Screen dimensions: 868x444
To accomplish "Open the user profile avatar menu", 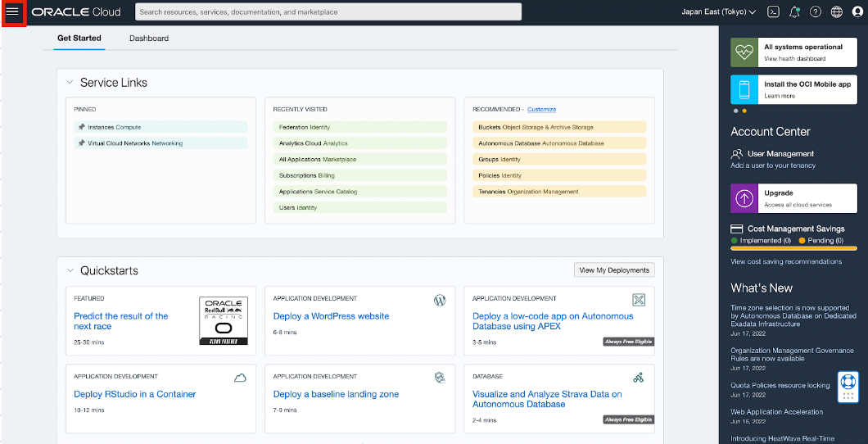I will coord(857,12).
